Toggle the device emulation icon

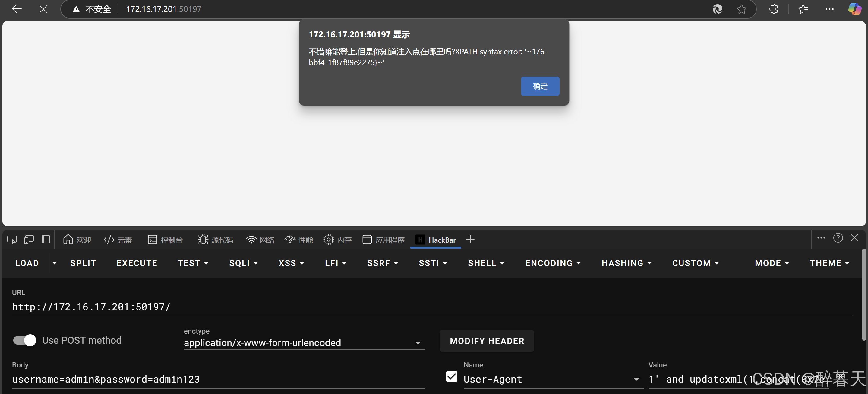[x=29, y=240]
